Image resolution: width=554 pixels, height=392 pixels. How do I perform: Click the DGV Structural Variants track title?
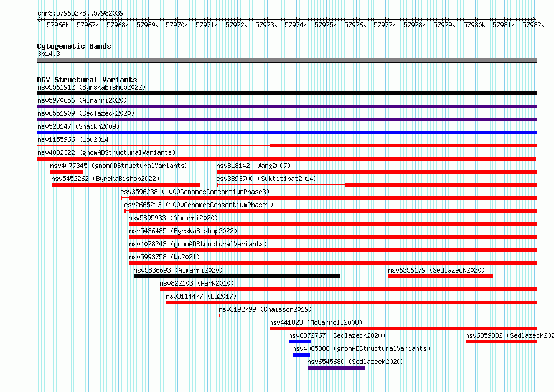click(87, 80)
